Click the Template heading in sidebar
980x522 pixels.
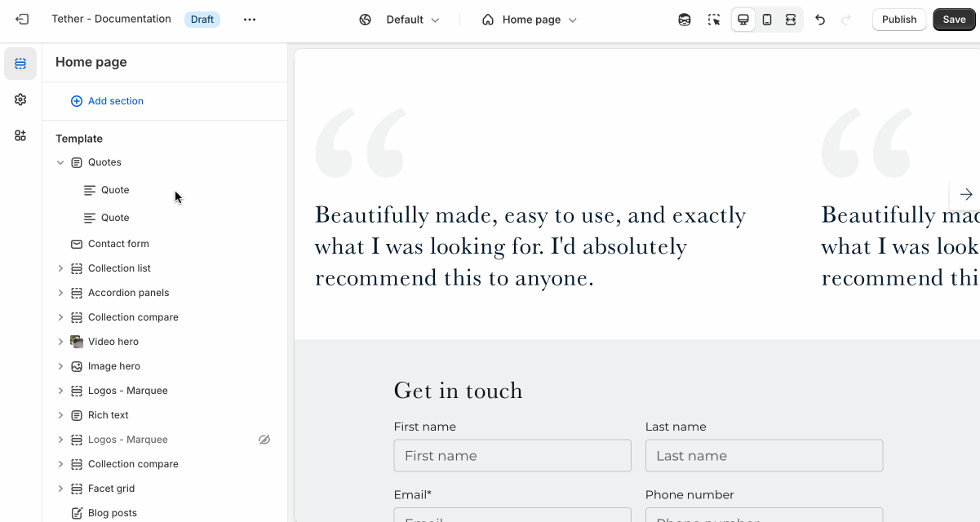point(79,139)
